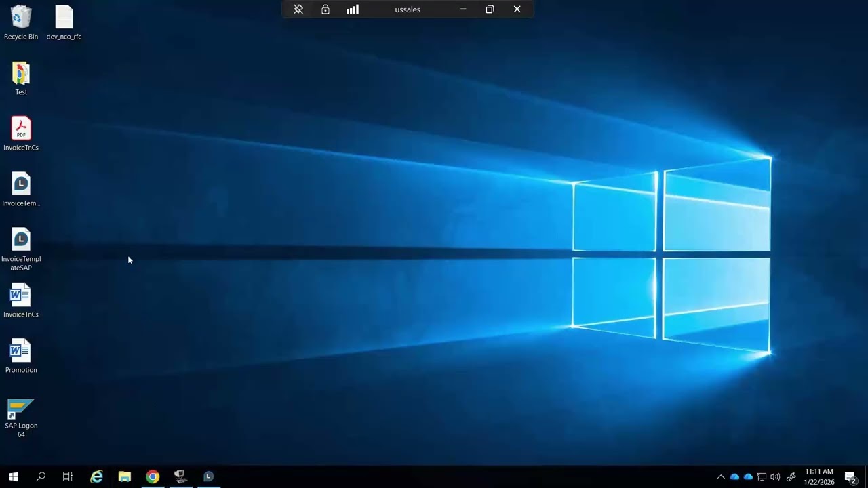Select the InvoiceTnCs PDF file icon
The height and width of the screenshot is (488, 868).
coord(21,134)
